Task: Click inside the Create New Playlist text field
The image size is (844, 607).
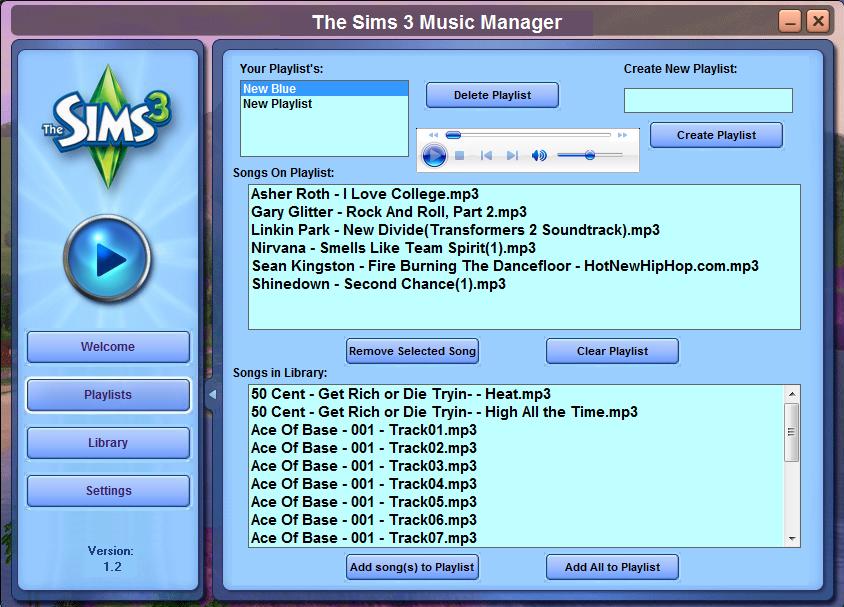Action: [x=708, y=100]
